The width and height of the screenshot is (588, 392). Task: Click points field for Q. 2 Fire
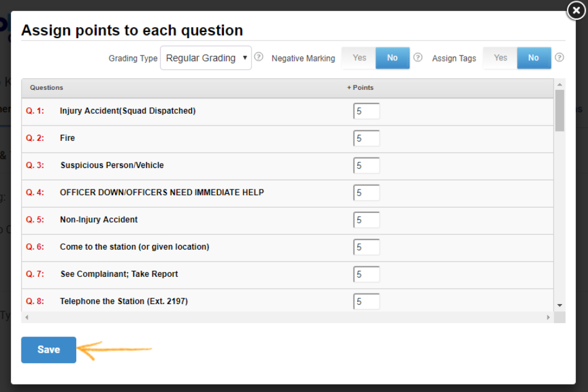[x=367, y=138]
